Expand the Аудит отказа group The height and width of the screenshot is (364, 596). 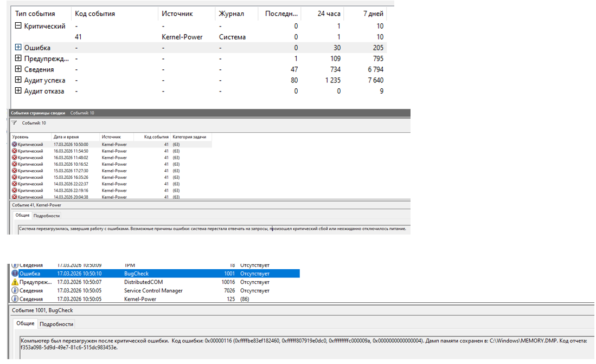[x=18, y=91]
